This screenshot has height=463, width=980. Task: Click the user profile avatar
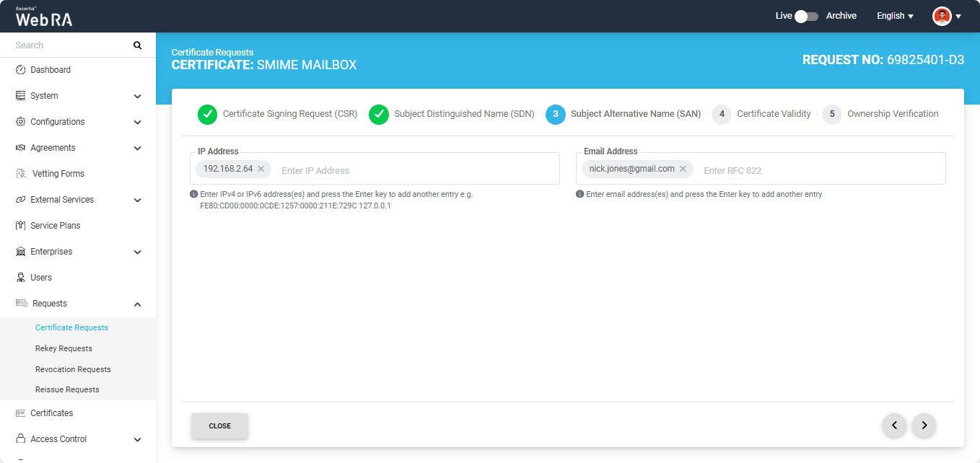pyautogui.click(x=942, y=16)
